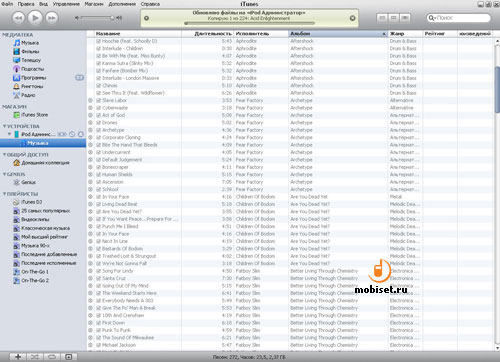The image size is (500, 362).
Task: Open the Мой высший рейтинг playlist
Action: tap(40, 237)
